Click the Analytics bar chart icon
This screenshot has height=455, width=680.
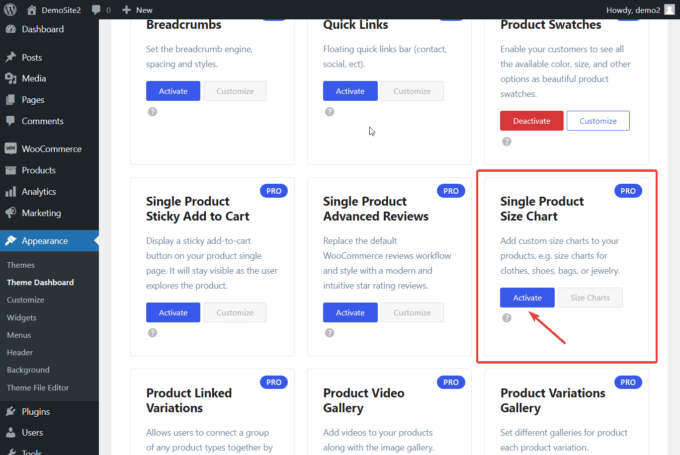(x=11, y=191)
